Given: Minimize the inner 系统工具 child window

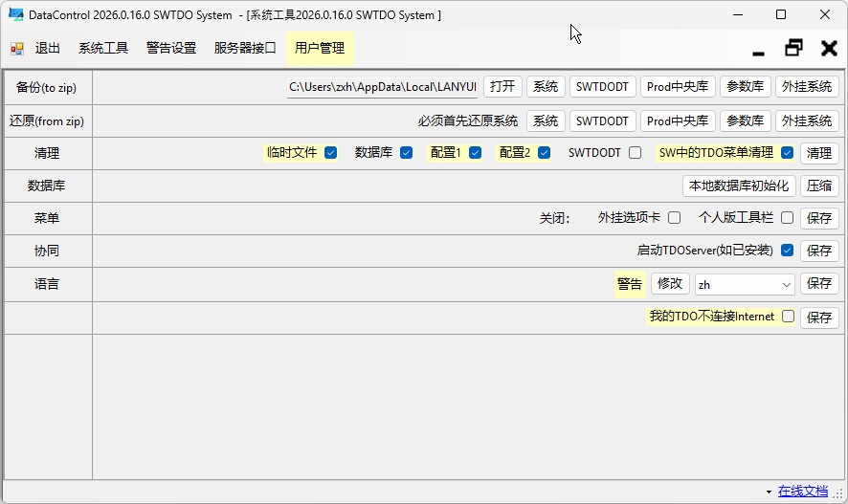Looking at the screenshot, I should click(x=759, y=50).
